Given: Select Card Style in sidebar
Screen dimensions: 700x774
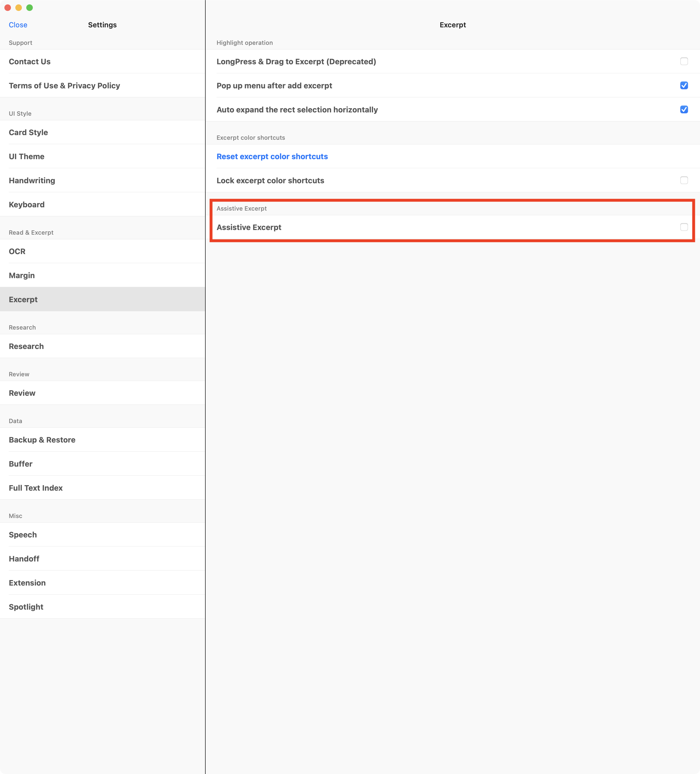Looking at the screenshot, I should point(28,132).
